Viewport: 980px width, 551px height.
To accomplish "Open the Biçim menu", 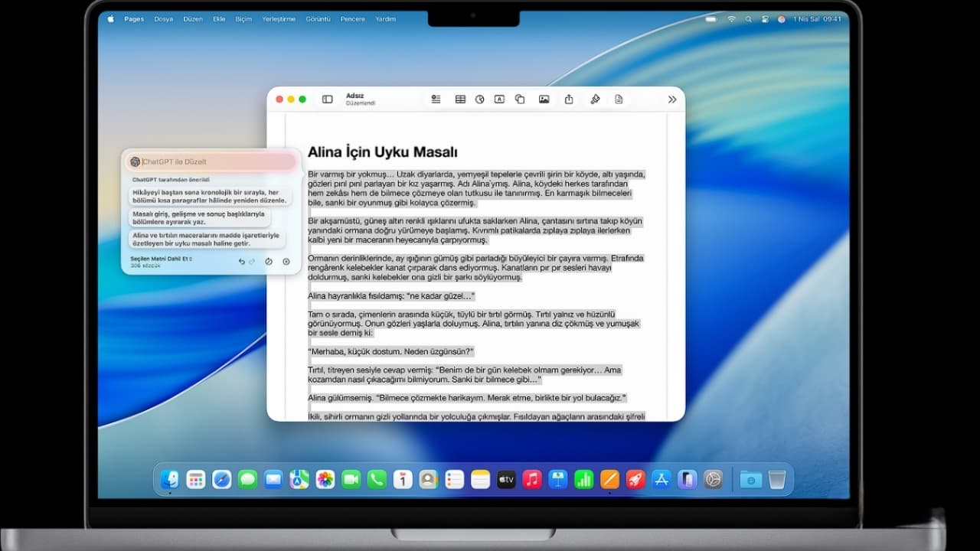I will coord(243,18).
